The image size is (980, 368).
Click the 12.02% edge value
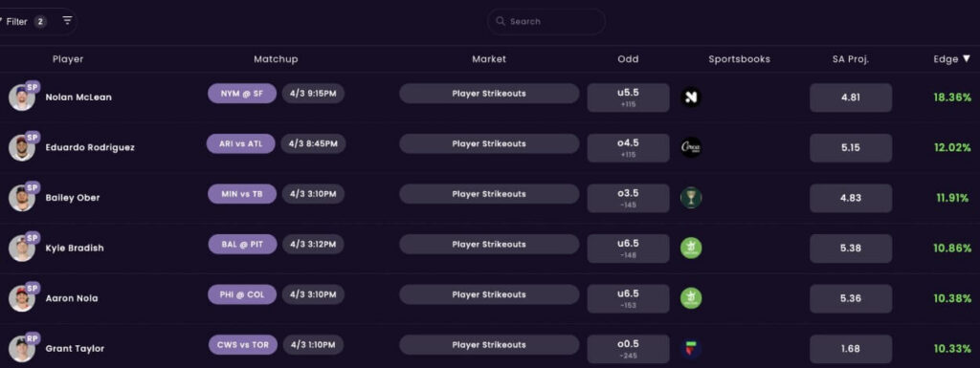pos(952,148)
